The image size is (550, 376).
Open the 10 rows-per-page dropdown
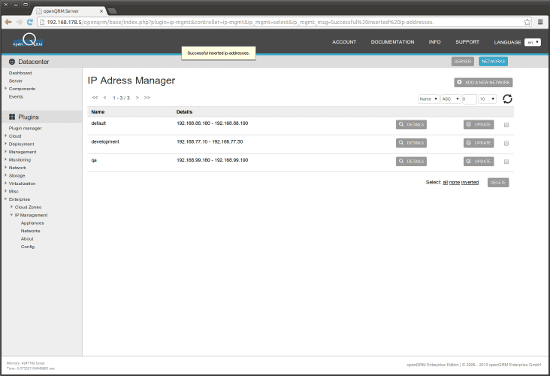487,99
